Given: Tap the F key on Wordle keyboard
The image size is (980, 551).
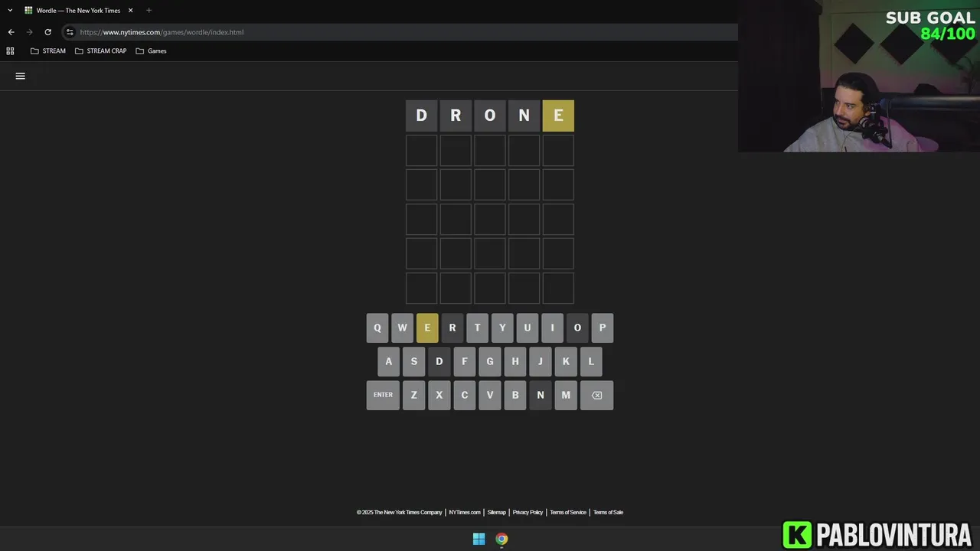Looking at the screenshot, I should click(464, 361).
